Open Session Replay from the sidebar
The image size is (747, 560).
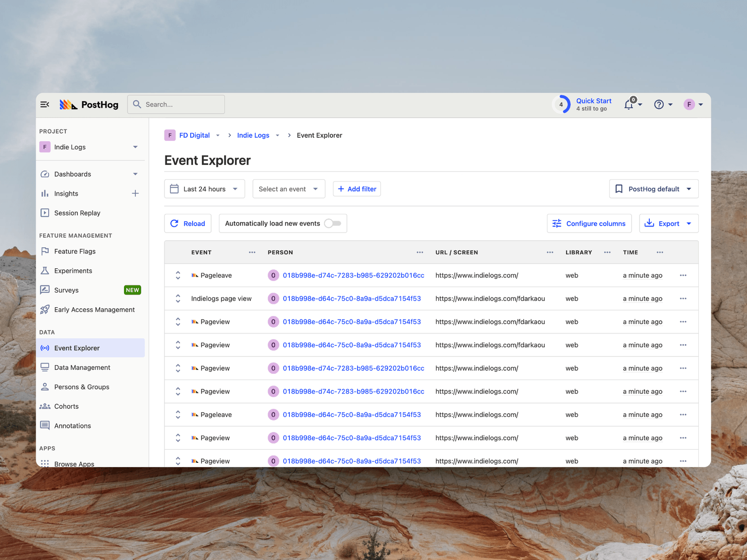(x=77, y=213)
